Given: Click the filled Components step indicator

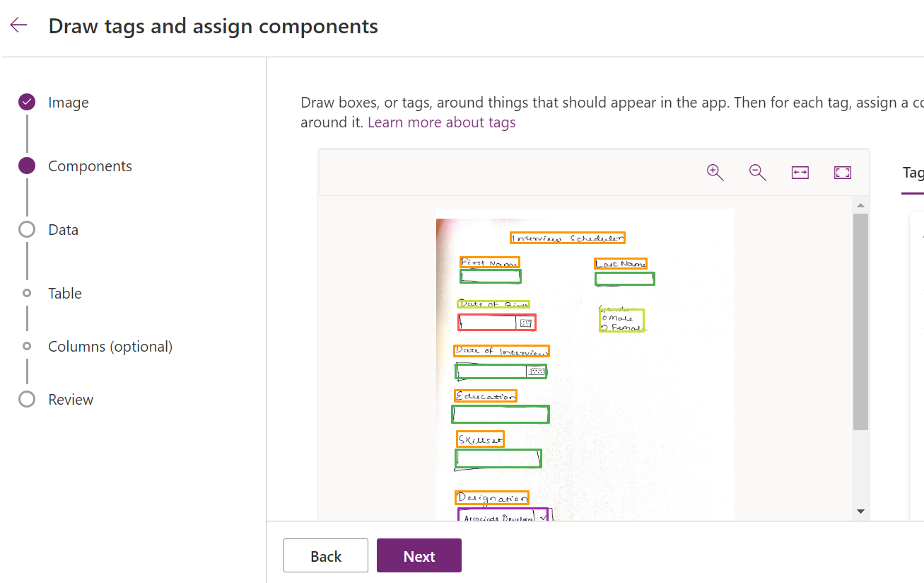Looking at the screenshot, I should click(x=26, y=166).
